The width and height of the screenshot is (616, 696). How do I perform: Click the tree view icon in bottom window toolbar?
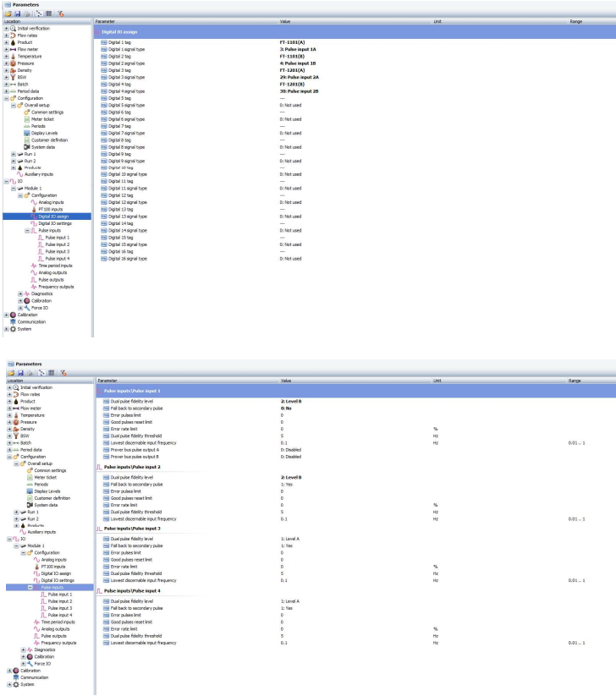pos(41,373)
